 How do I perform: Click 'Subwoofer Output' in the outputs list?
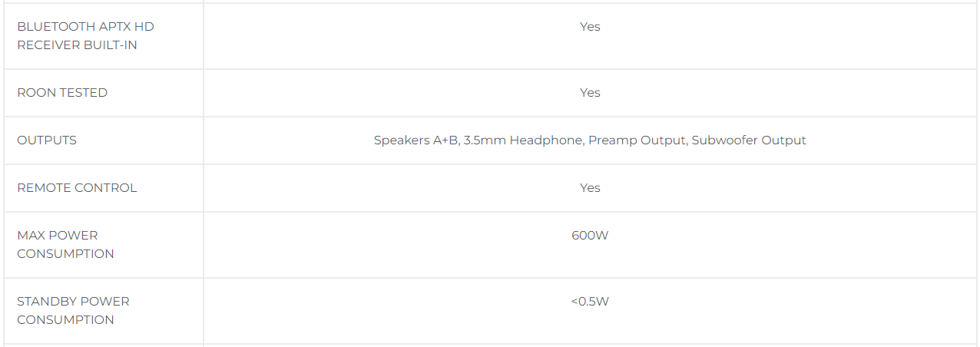[x=749, y=140]
